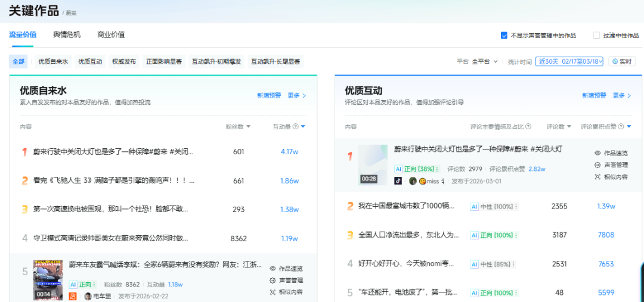
Task: Sort 优质互动 list by 评论累积点赞 arrow
Action: pyautogui.click(x=629, y=127)
